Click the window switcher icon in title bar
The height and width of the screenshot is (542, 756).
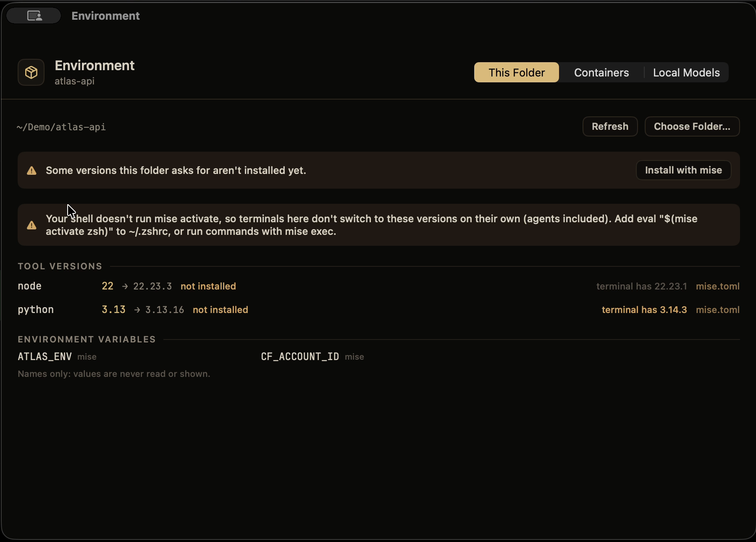pos(34,16)
